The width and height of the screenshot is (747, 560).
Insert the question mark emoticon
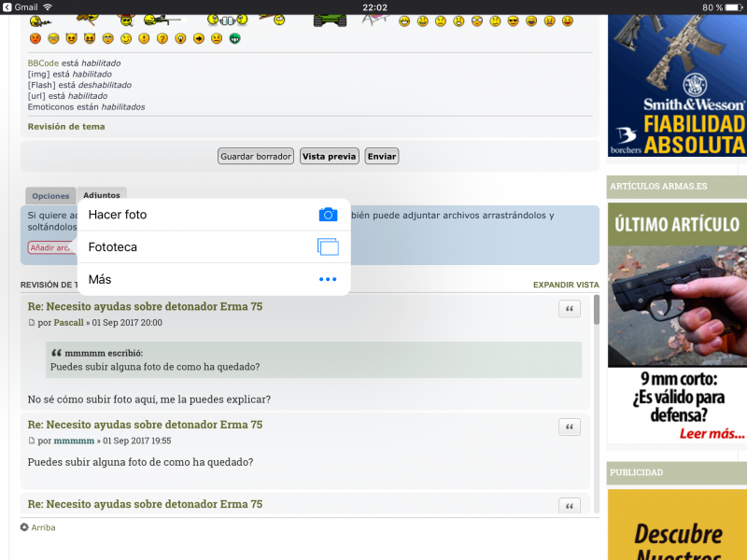[x=162, y=38]
